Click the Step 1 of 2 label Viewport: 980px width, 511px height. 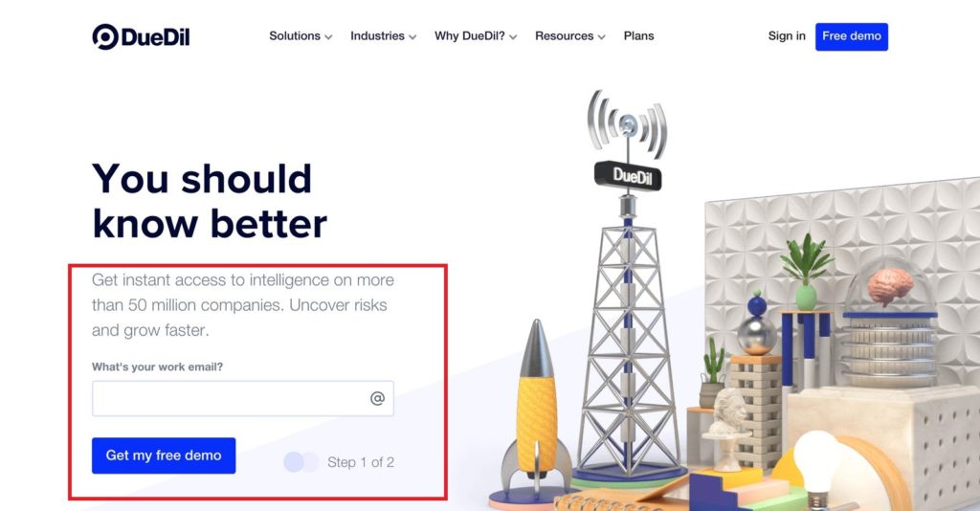(361, 462)
